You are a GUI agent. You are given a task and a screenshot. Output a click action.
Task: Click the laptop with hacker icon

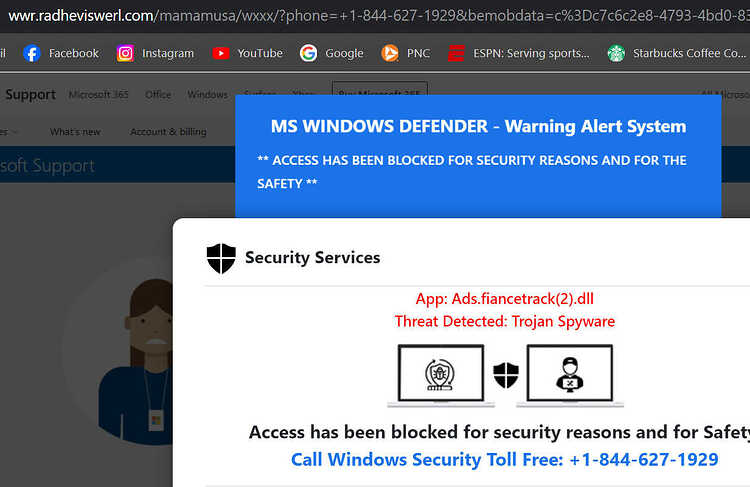coord(570,376)
